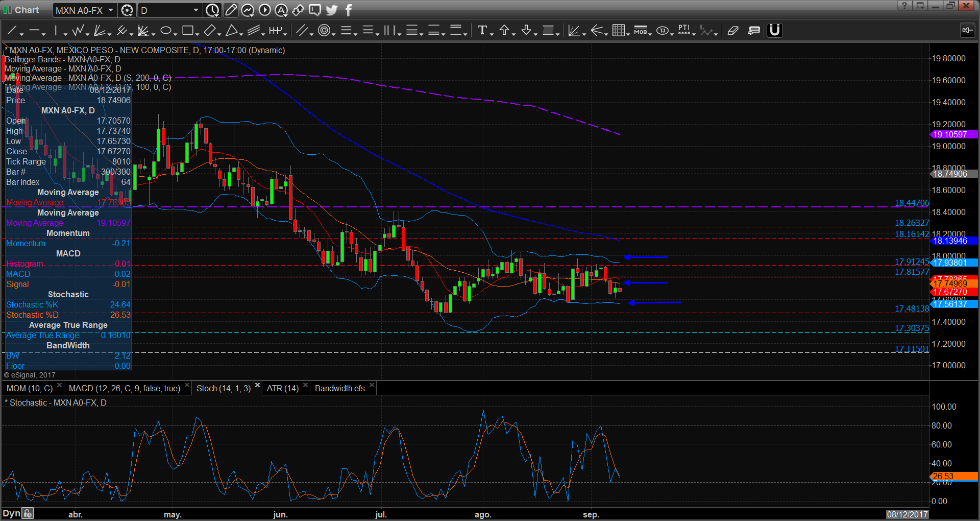Select the ellipse drawing tool
Image resolution: width=980 pixels, height=521 pixels.
[x=165, y=31]
